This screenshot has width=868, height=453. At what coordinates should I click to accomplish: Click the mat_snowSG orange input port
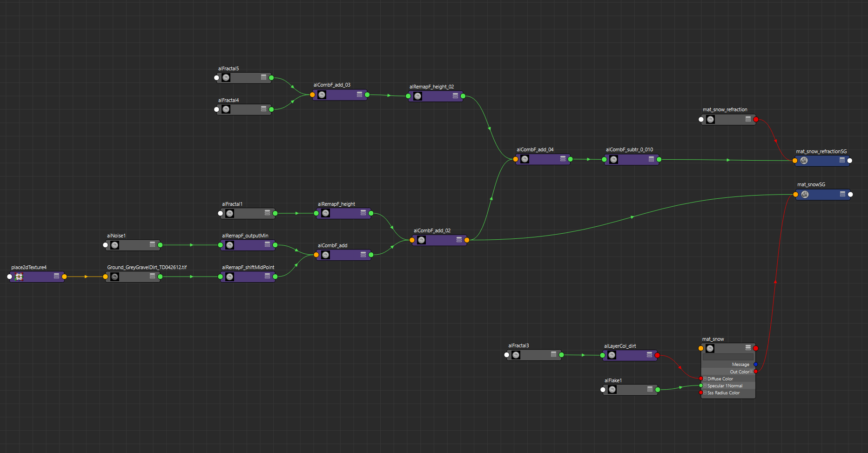(x=795, y=195)
